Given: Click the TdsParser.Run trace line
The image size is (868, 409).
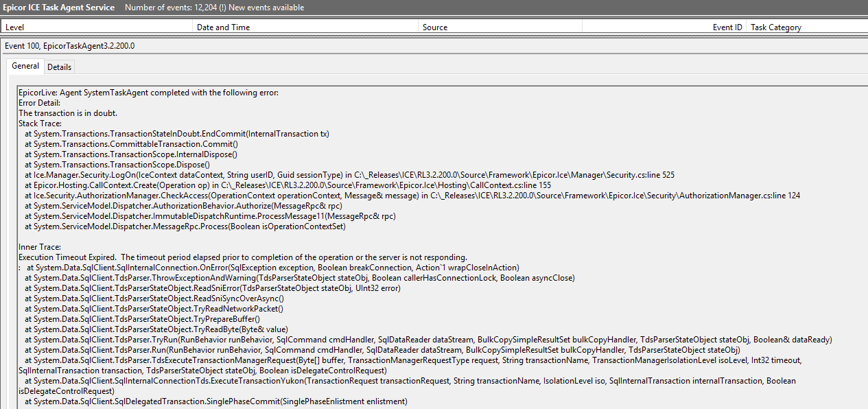Looking at the screenshot, I should pos(382,350).
